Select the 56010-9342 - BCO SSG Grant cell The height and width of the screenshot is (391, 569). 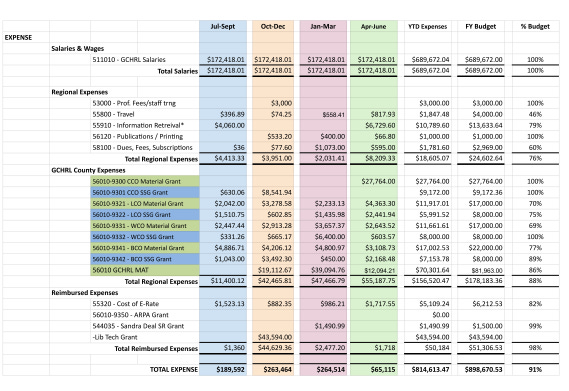coord(145,259)
